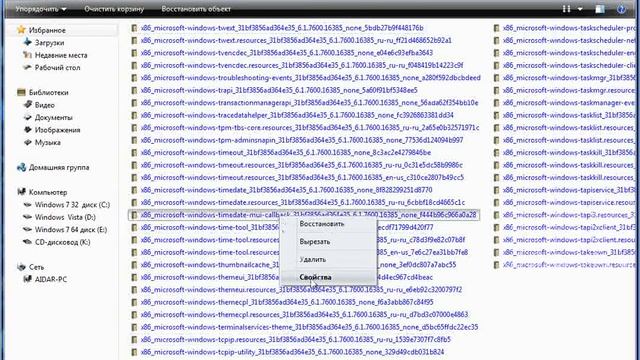Open the Документы library
Image resolution: width=640 pixels, height=360 pixels.
coord(53,118)
